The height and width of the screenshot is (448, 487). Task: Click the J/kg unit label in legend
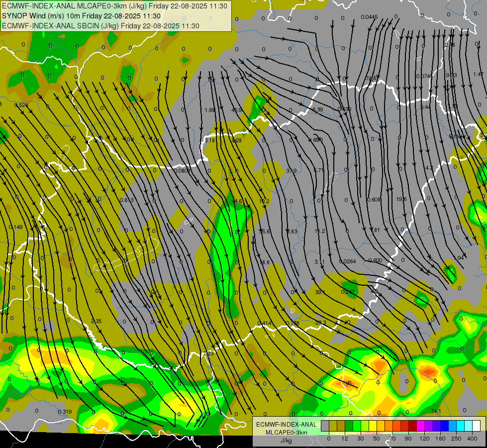pos(286,441)
